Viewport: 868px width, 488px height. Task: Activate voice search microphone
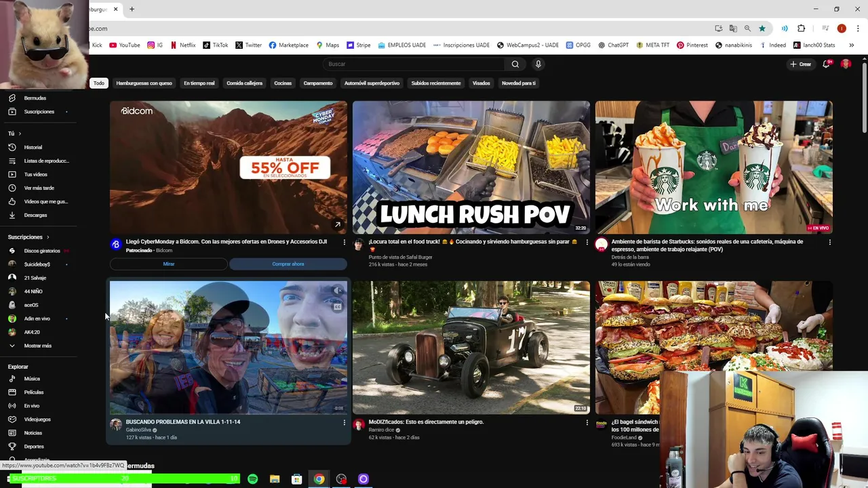pyautogui.click(x=538, y=64)
